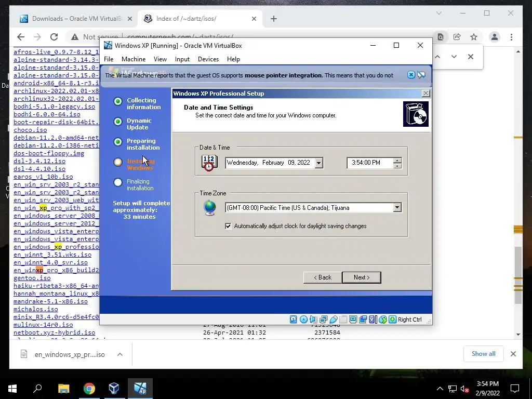532x399 pixels.
Task: Click the Back button in XP Setup
Action: (323, 277)
